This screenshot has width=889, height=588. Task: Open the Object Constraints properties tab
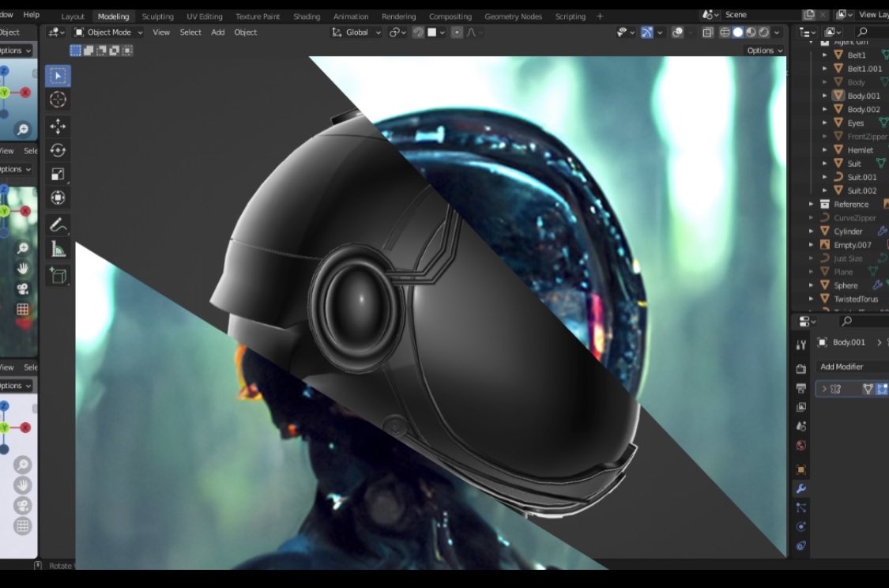click(x=800, y=545)
